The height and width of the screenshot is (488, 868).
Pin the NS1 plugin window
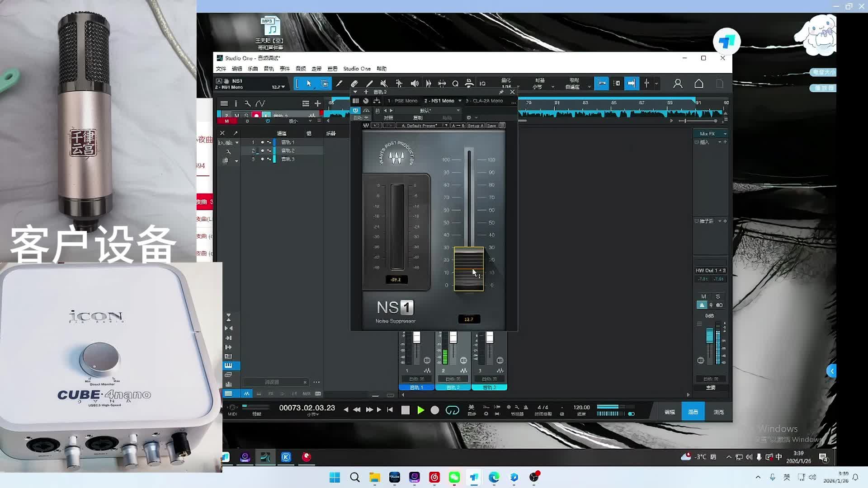coord(501,92)
